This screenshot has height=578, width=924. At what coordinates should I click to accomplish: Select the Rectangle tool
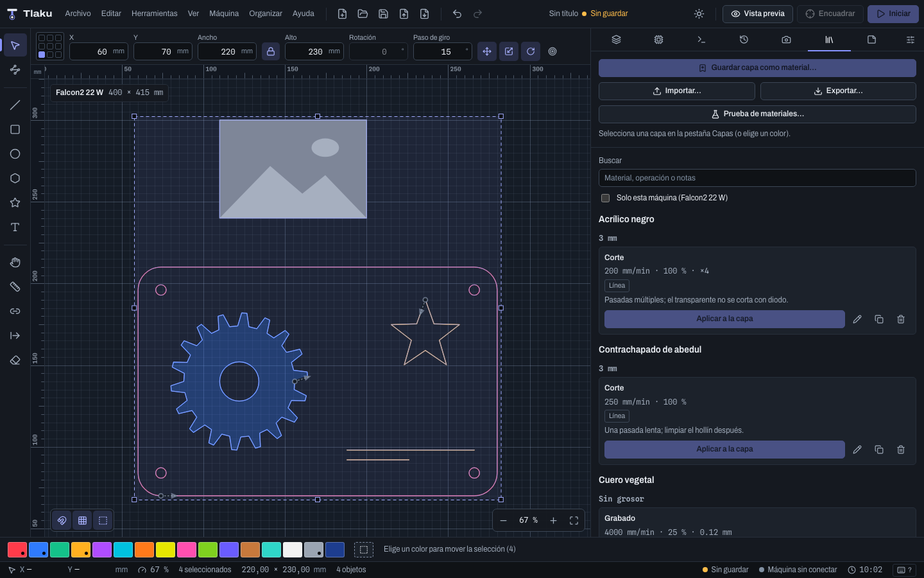(15, 130)
